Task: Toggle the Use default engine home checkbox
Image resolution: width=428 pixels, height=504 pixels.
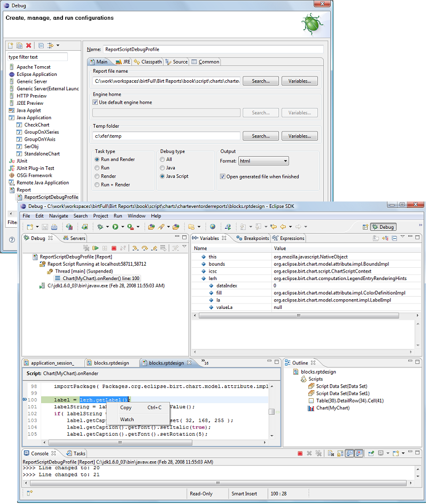Action: [95, 102]
